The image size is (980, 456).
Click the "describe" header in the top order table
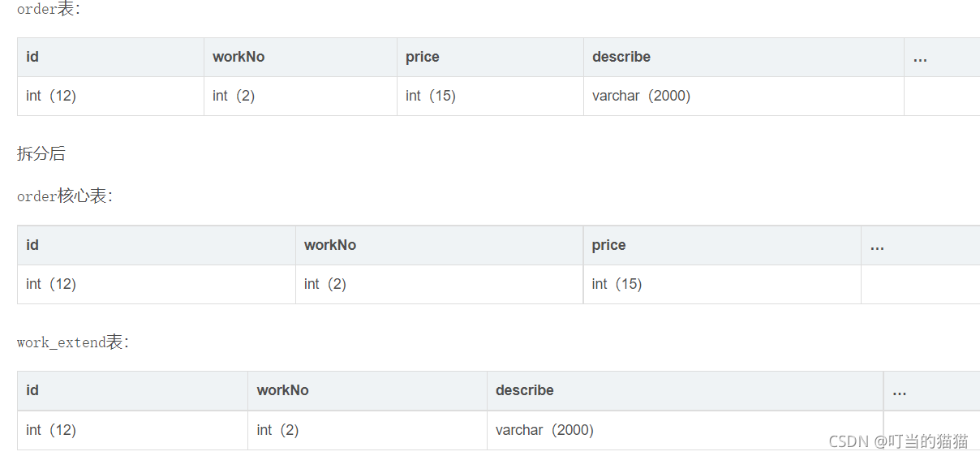[x=621, y=57]
